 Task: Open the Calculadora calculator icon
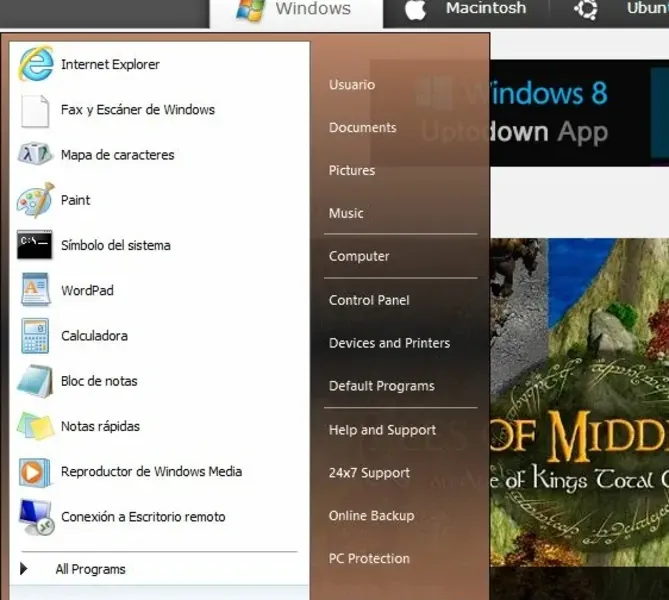point(35,336)
